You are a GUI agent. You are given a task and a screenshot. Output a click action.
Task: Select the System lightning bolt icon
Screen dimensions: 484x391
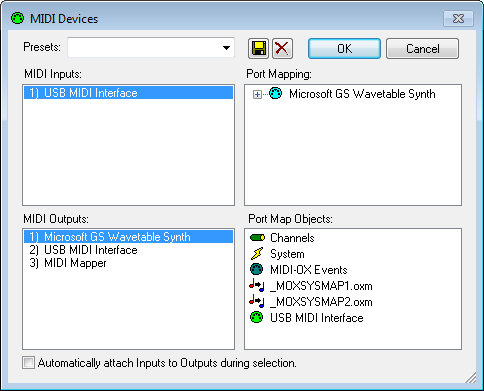click(x=257, y=254)
